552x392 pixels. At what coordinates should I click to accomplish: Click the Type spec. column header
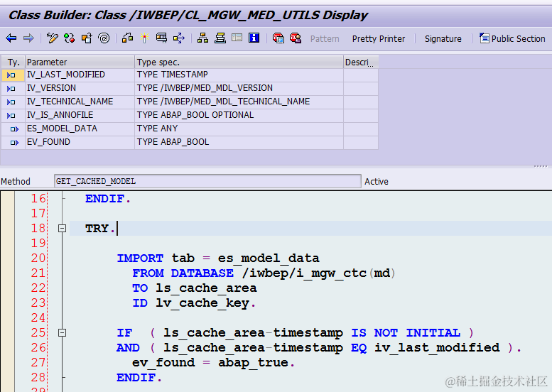(239, 62)
